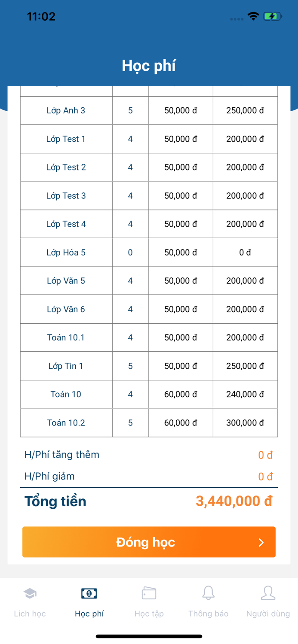Open the Lớp Anh 3 class link
This screenshot has height=644, width=298.
[66, 110]
